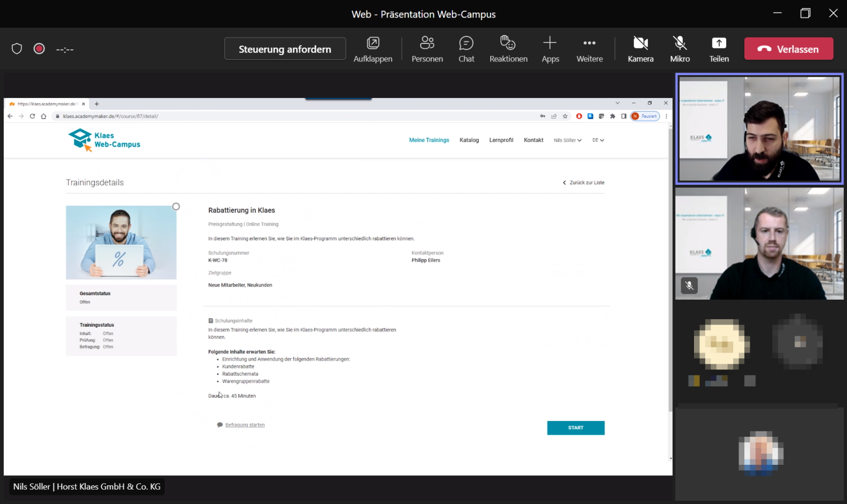Expand the browser tab search chevron
The width and height of the screenshot is (847, 504).
pos(617,103)
